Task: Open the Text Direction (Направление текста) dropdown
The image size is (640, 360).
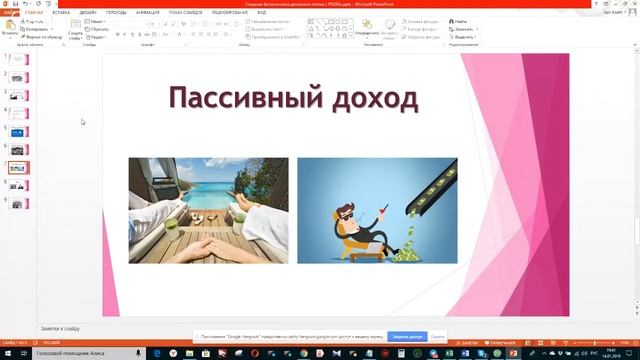Action: [x=268, y=21]
